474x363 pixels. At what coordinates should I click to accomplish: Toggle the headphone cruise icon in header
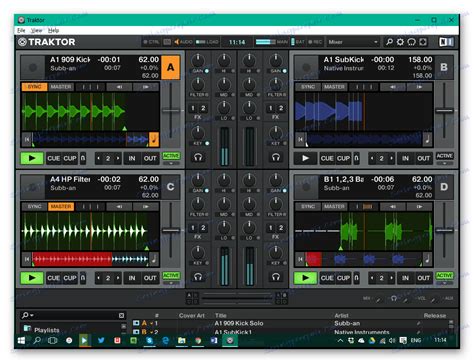tap(412, 42)
